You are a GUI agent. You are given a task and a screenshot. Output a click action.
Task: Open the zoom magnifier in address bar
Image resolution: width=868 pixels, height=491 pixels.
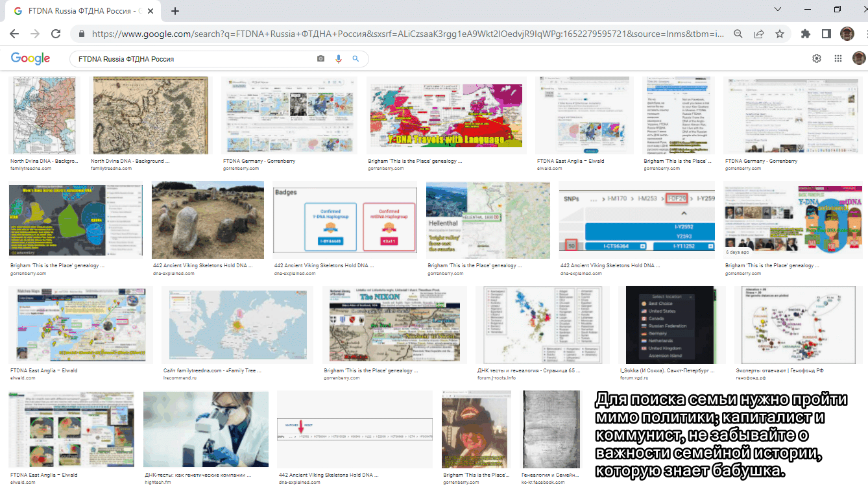(738, 34)
